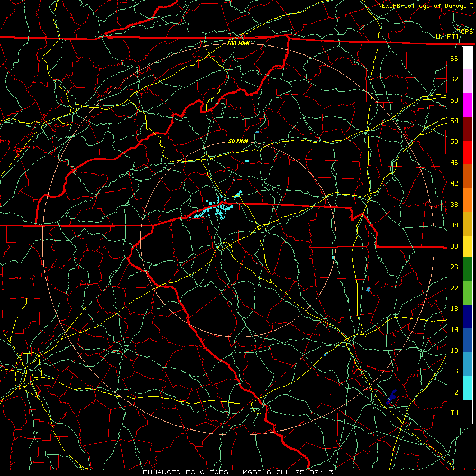Image resolution: width=476 pixels, height=476 pixels.
Task: Click the dark blue echo streak at lower right
Action: click(391, 397)
